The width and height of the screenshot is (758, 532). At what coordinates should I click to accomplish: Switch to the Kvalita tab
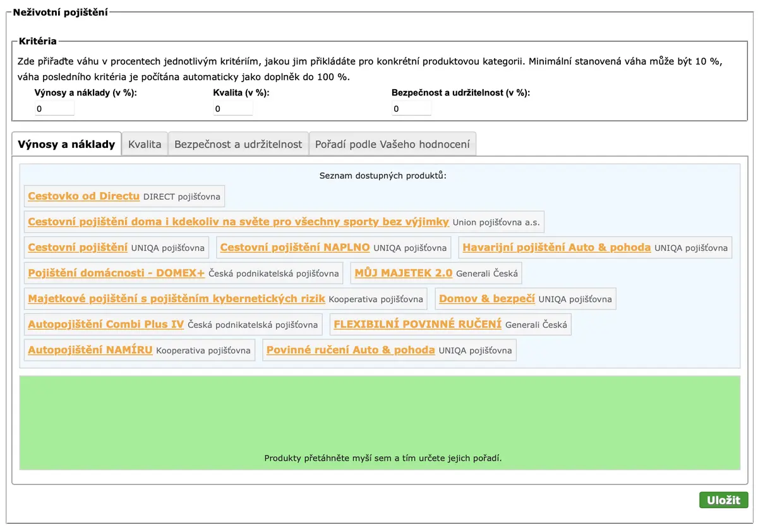point(145,144)
